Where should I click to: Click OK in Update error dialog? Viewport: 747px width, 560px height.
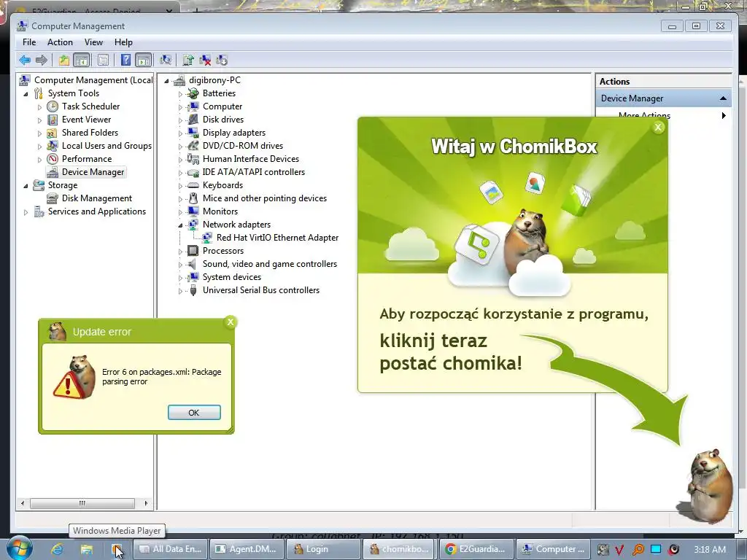click(194, 413)
